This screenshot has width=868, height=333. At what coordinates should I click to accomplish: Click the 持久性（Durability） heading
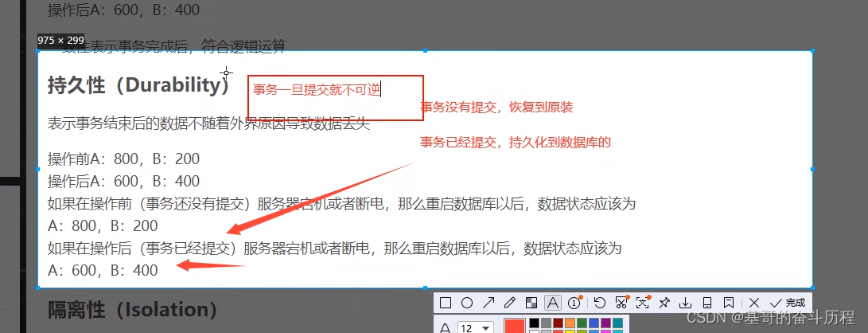[138, 84]
